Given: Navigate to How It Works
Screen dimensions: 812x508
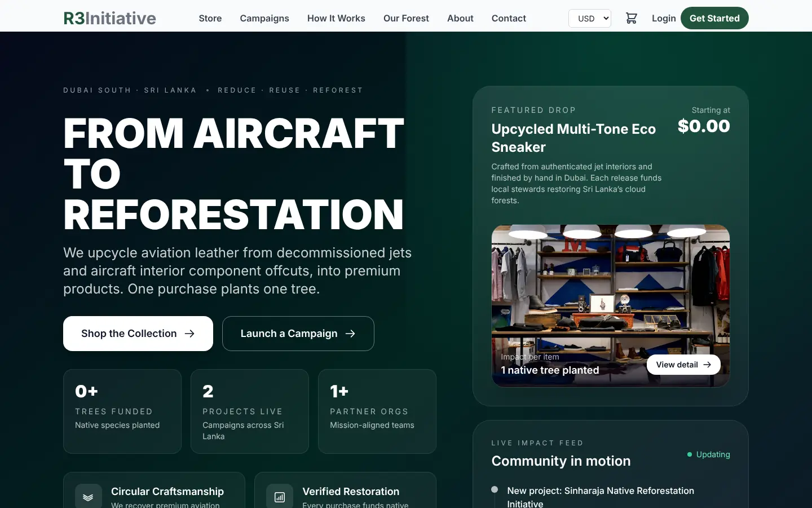Looking at the screenshot, I should [x=336, y=18].
